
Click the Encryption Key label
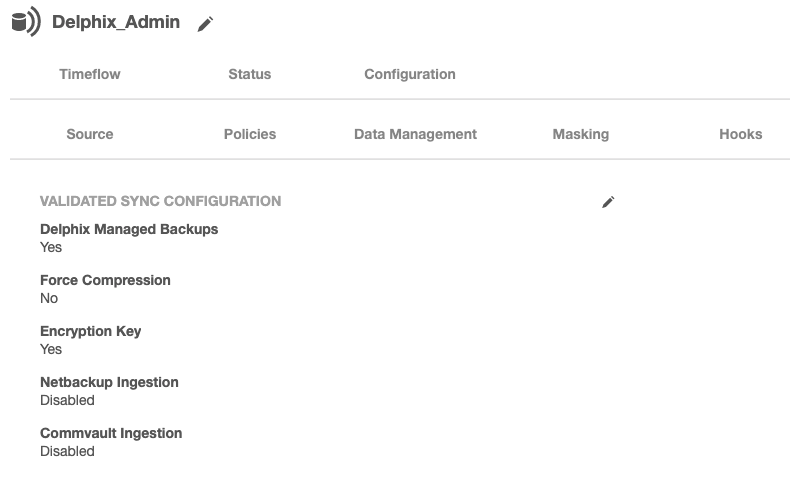(x=90, y=331)
